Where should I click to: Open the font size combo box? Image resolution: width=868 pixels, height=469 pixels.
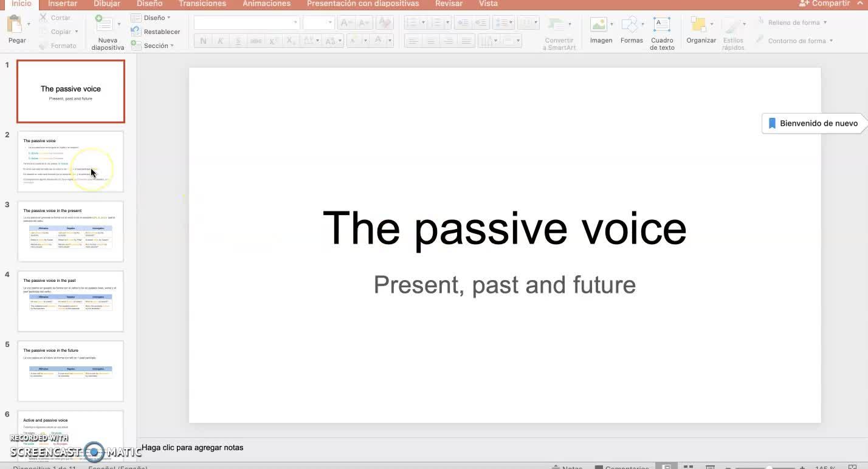[319, 23]
